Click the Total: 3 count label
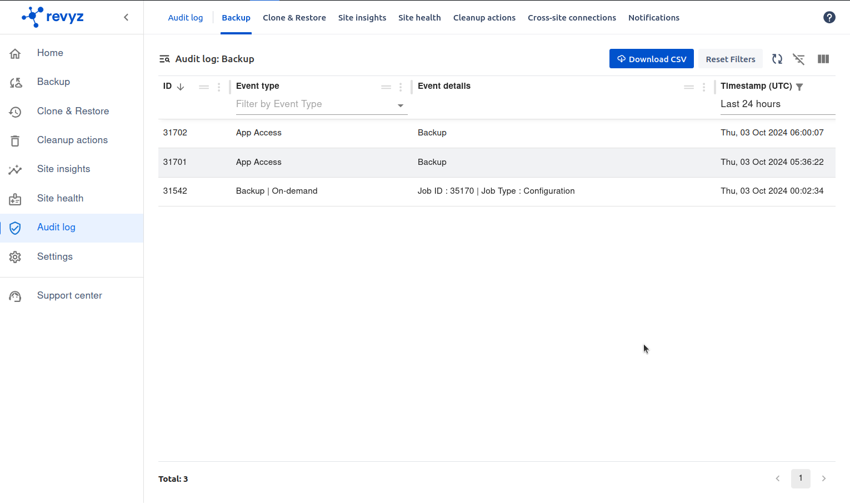850x504 pixels. coord(173,479)
